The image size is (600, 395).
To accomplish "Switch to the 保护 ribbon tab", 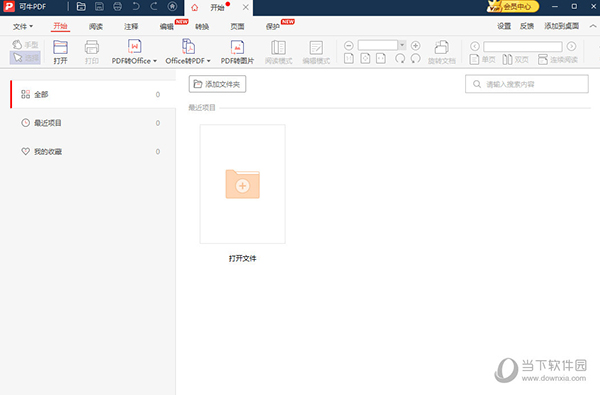I will coord(273,26).
